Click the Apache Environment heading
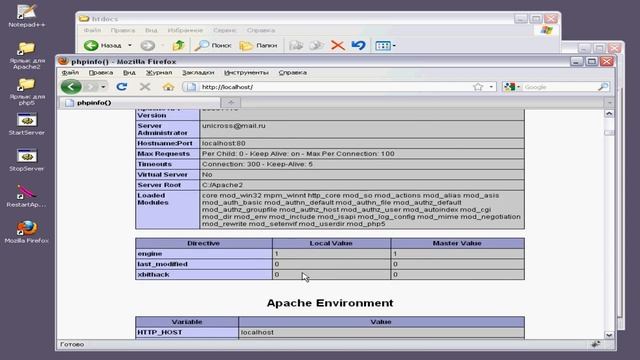Viewport: 640px width, 360px height. (x=330, y=303)
